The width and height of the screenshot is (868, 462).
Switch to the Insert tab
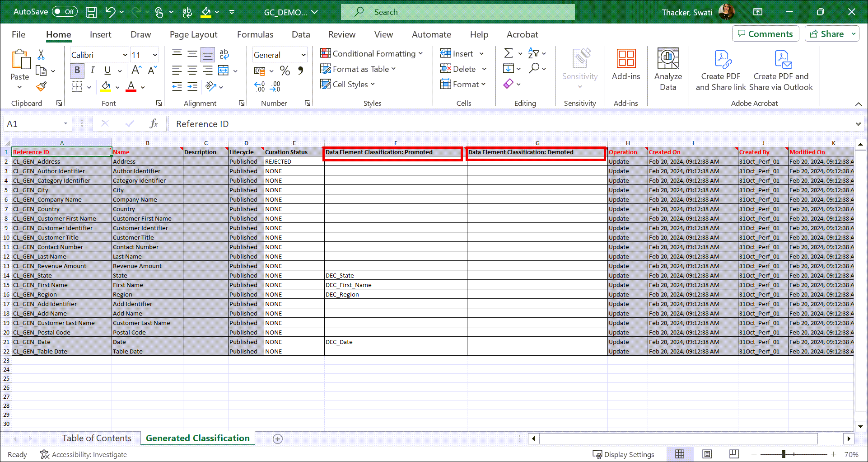[100, 34]
